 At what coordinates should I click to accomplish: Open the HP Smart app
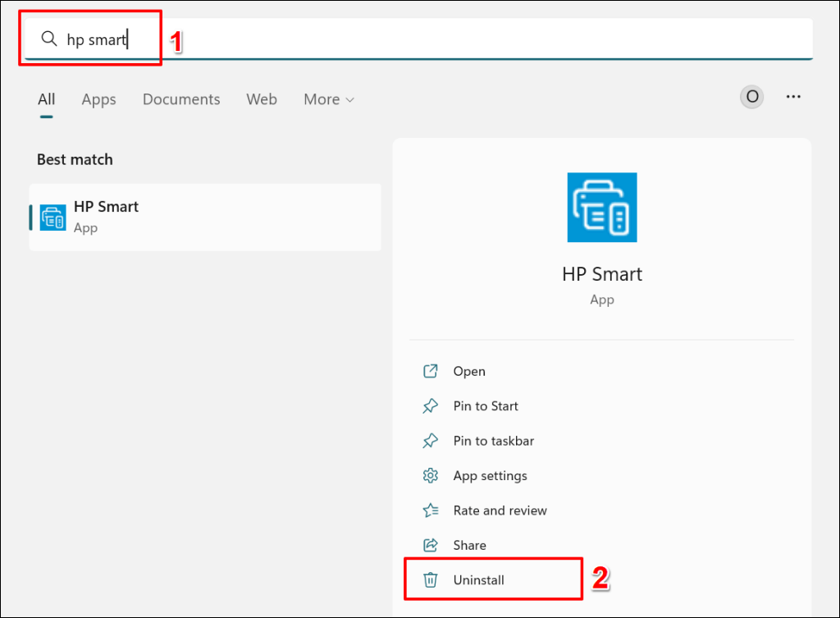[x=469, y=371]
